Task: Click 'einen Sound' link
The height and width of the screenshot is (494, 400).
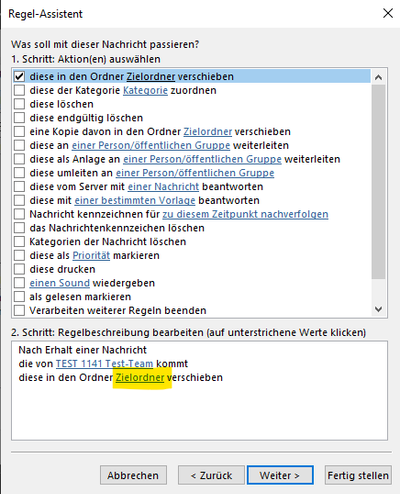Action: [60, 283]
